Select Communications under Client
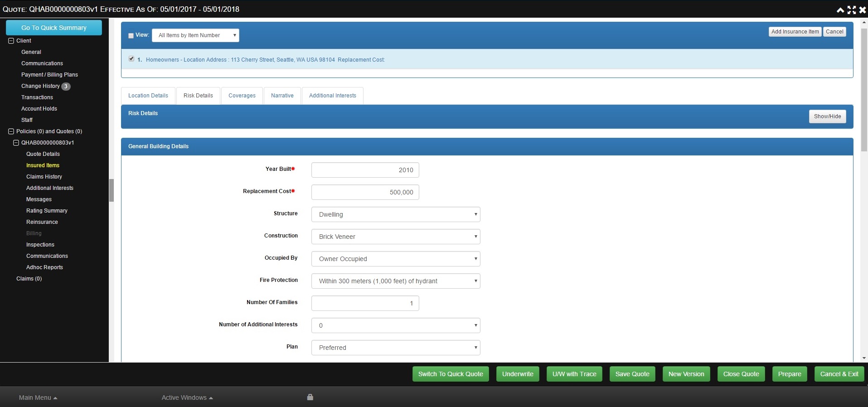868x407 pixels. tap(42, 63)
